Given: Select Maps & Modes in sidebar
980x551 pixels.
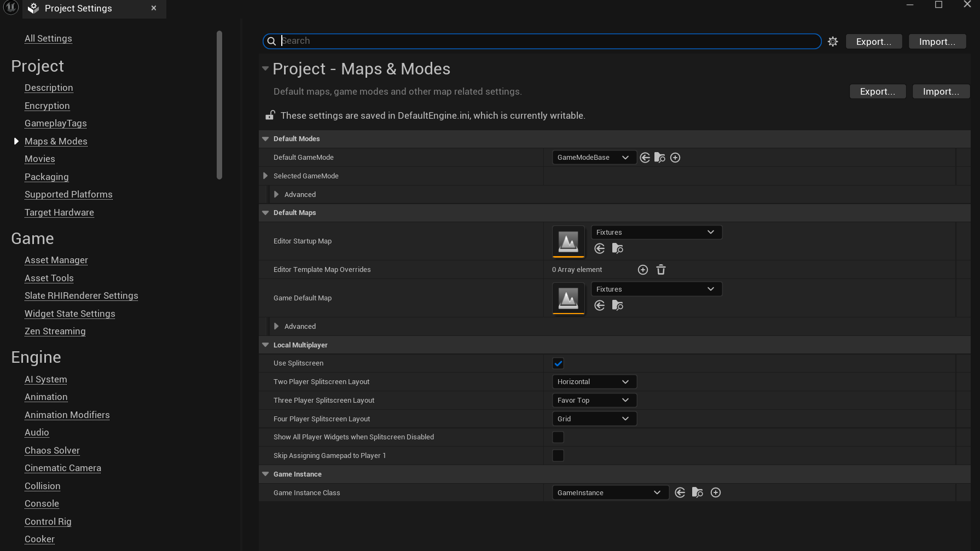Looking at the screenshot, I should click(x=56, y=141).
